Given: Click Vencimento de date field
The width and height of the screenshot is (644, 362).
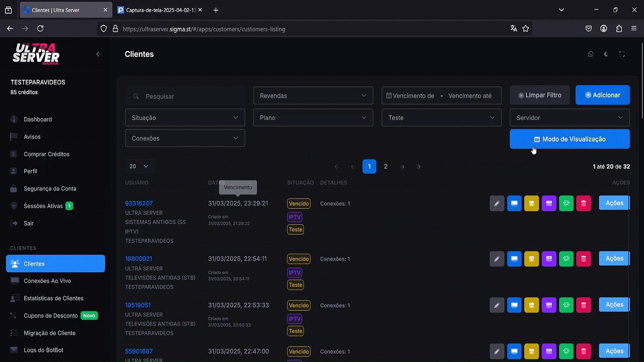Looking at the screenshot, I should pos(414,96).
